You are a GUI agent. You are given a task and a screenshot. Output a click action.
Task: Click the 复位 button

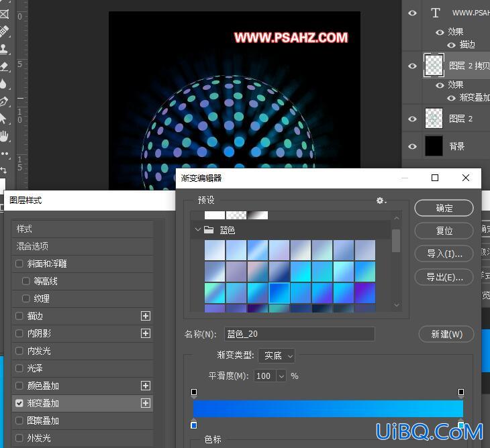click(444, 231)
